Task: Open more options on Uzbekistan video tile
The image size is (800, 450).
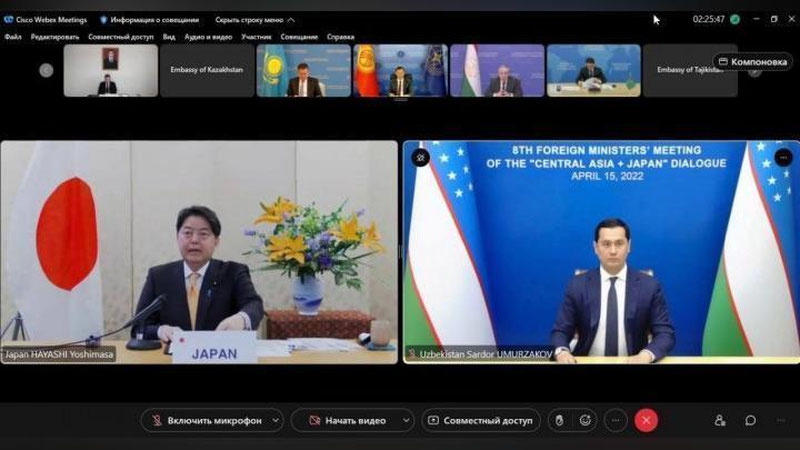Action: (783, 157)
